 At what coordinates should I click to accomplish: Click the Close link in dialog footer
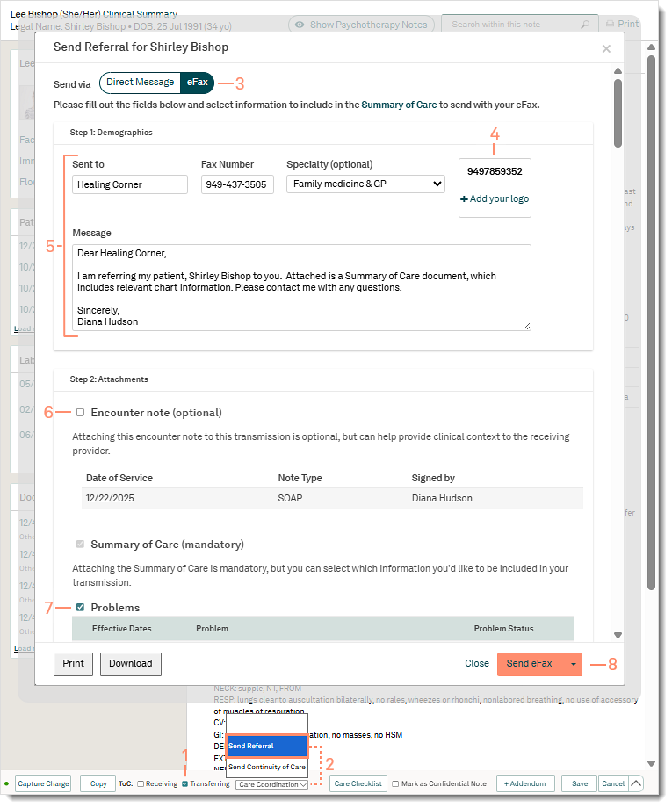477,664
